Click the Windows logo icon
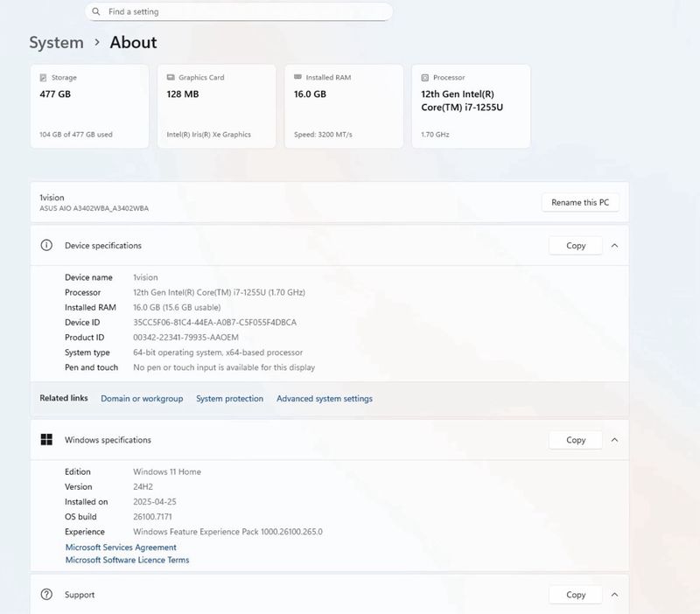The height and width of the screenshot is (614, 700). pyautogui.click(x=46, y=440)
